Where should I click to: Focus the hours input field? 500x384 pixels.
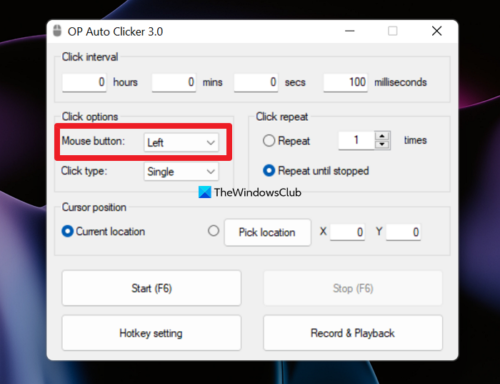(84, 82)
